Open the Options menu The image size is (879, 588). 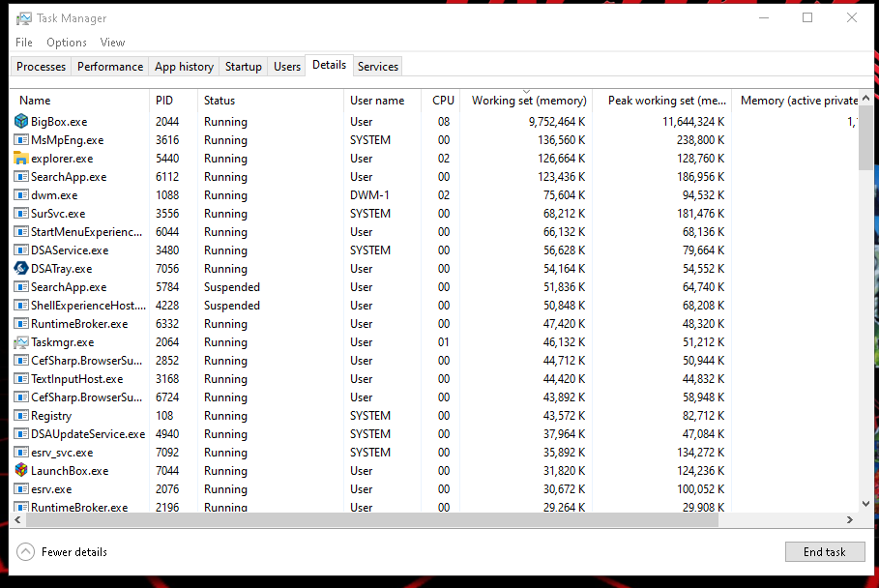point(67,42)
